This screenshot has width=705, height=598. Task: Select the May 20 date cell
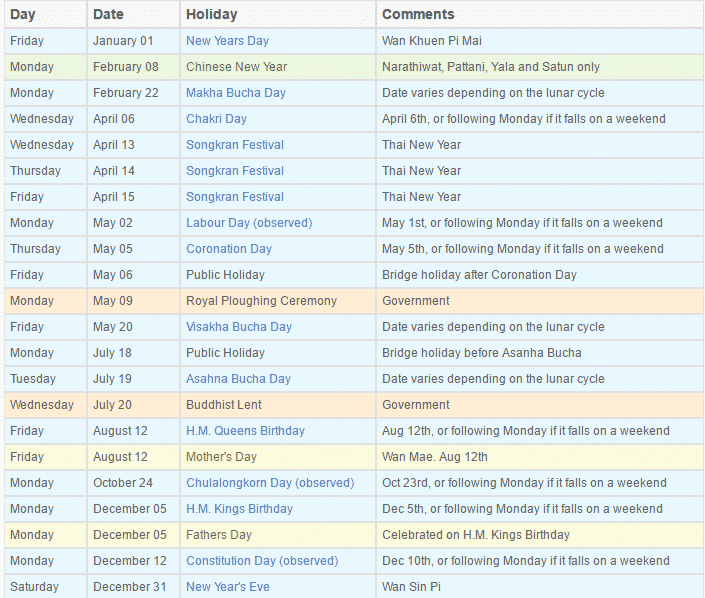coord(133,327)
